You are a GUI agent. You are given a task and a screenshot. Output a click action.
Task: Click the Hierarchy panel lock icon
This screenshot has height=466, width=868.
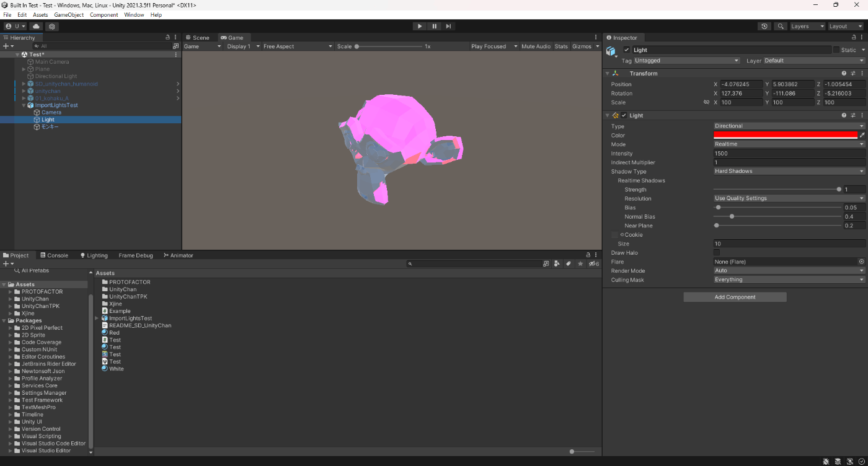click(167, 37)
